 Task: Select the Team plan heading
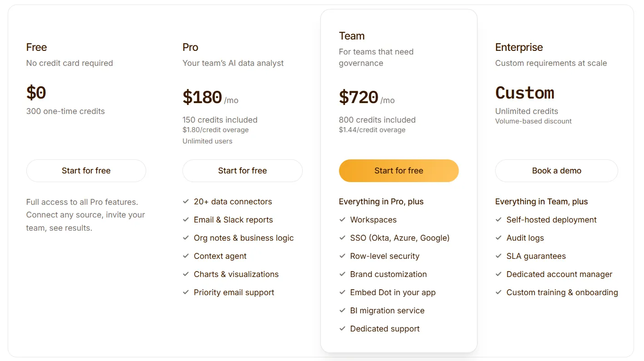(352, 36)
